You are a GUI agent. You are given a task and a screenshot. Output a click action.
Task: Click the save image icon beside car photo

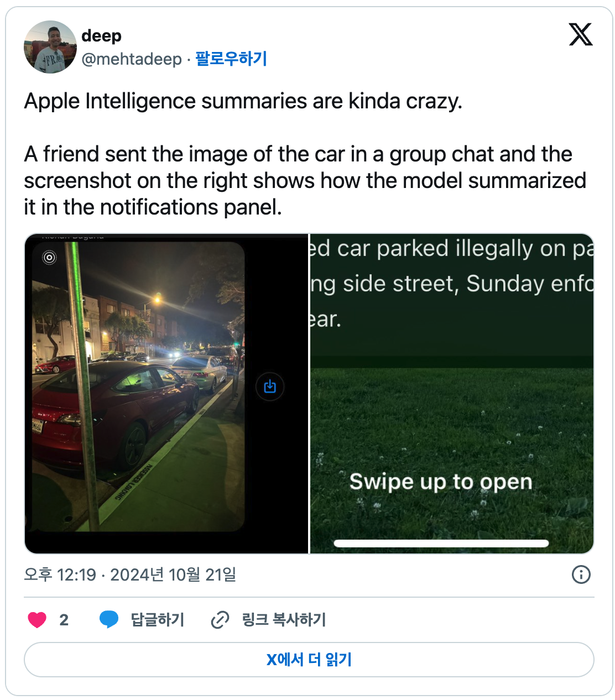(270, 386)
